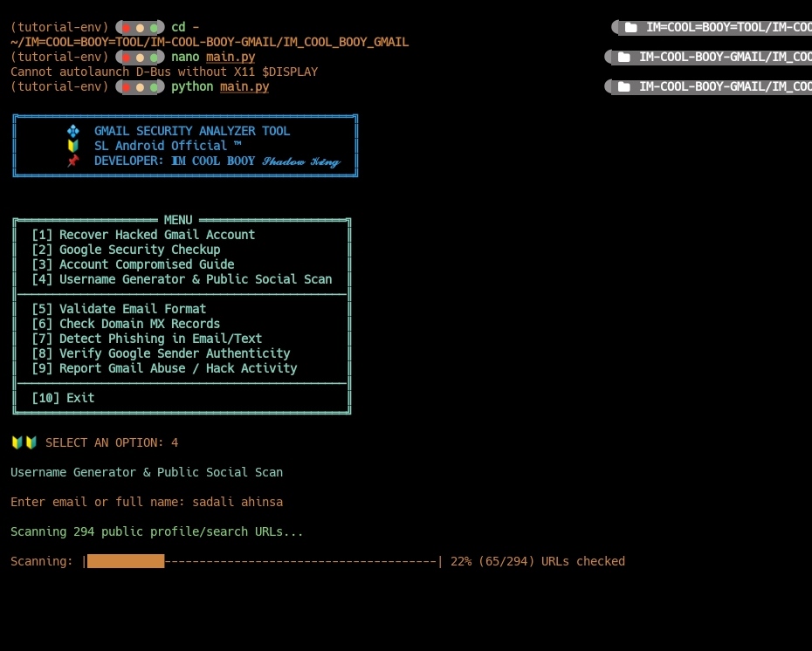Select menu option [1] Recover Hacked Gmail Account
Screen dimensions: 812x651
point(143,235)
